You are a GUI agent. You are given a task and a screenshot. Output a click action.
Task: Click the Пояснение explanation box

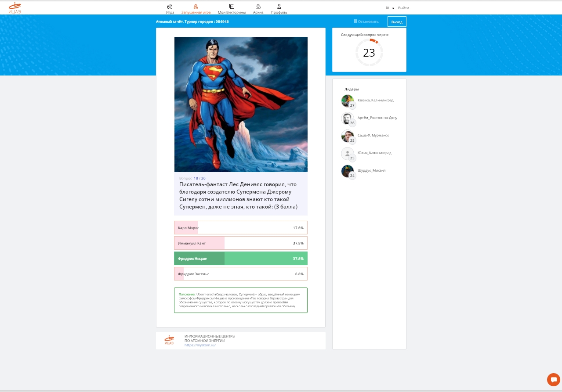[241, 300]
